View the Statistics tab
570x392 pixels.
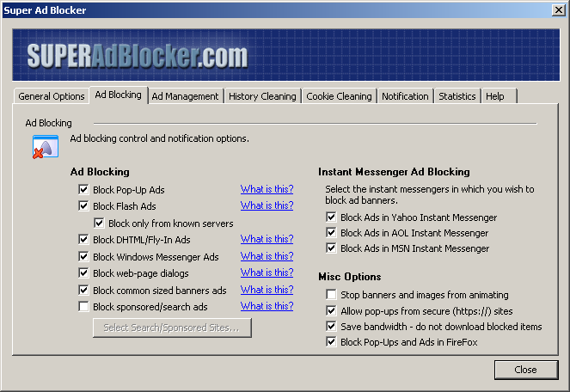click(x=457, y=96)
